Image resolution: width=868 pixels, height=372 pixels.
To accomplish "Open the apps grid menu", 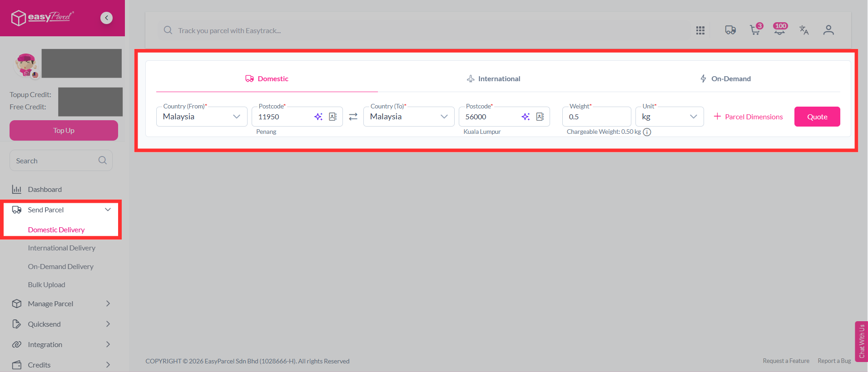I will point(700,30).
